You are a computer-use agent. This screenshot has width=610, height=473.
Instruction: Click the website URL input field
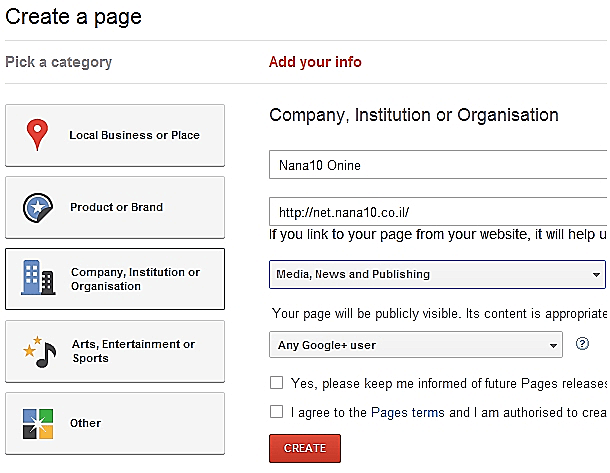[437, 212]
